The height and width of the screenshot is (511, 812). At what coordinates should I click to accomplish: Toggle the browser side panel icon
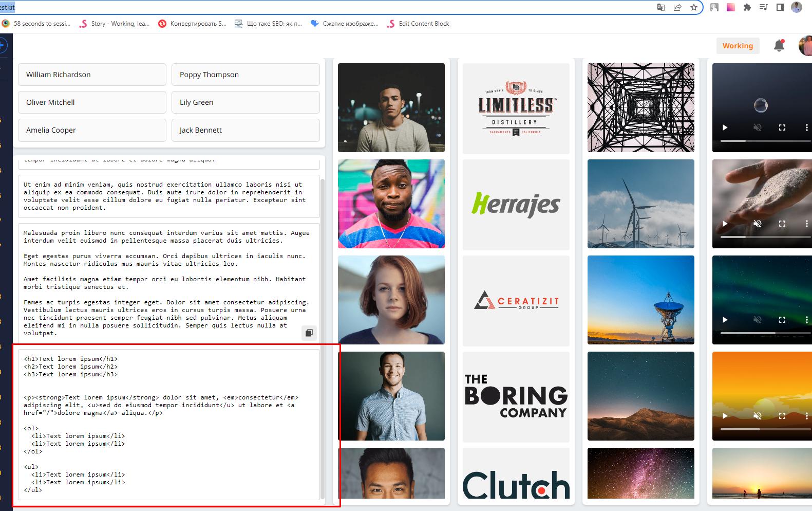pyautogui.click(x=780, y=7)
